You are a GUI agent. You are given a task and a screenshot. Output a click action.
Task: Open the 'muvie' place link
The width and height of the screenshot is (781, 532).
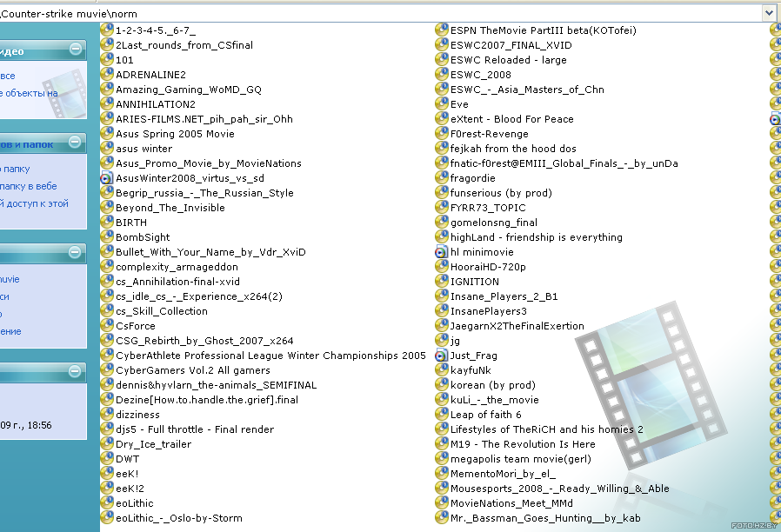(10, 279)
